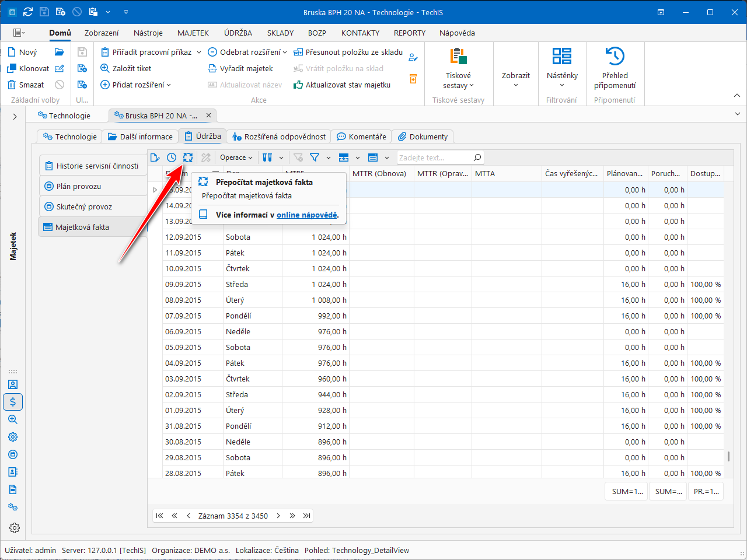Clone record with Klonovat
Screen dimensions: 747x560
(28, 68)
